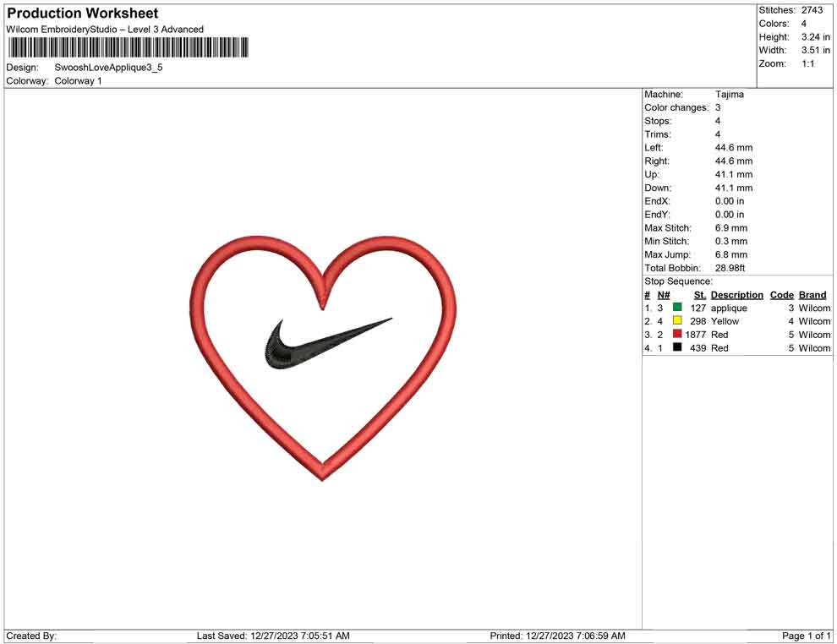Click the Max Jump value '6.8 mm'
Screen dimensions: 837x644
coord(730,254)
